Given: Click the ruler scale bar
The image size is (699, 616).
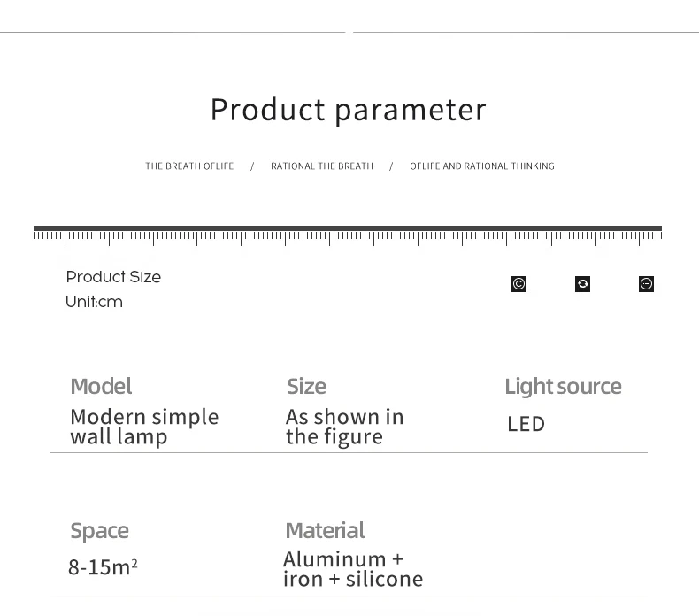Looking at the screenshot, I should tap(348, 235).
